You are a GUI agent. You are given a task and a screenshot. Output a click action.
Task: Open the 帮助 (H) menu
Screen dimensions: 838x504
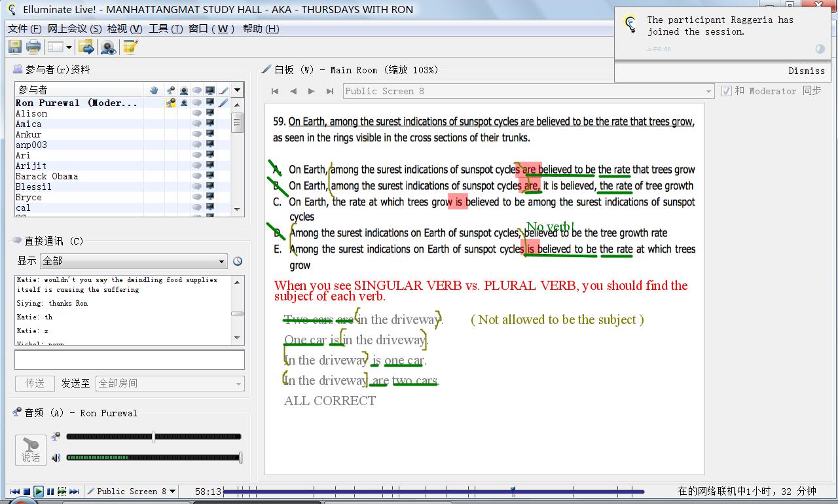point(261,29)
